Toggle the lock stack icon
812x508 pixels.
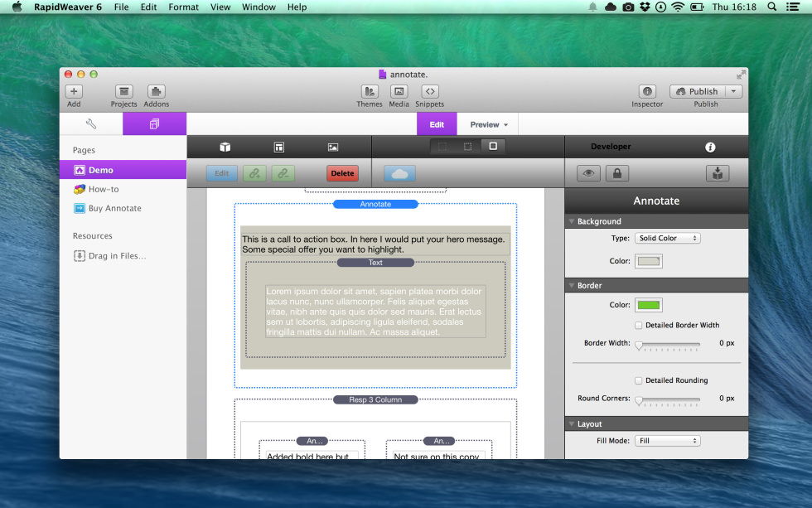[x=617, y=173]
